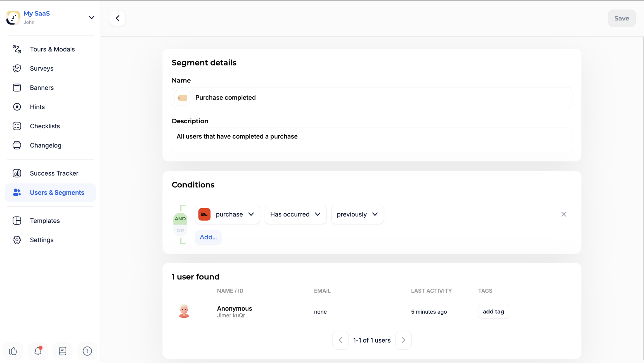
Task: Expand the My SaaS workspace switcher
Action: (91, 18)
